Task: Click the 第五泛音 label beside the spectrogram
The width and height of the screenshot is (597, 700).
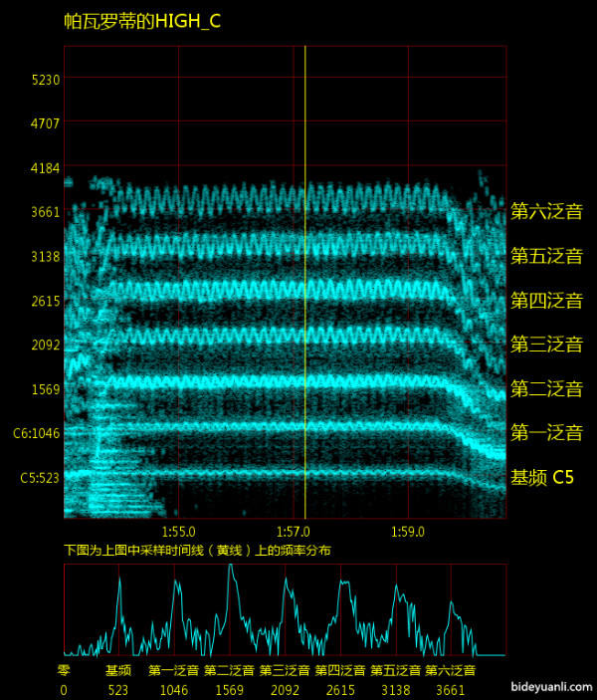Action: coord(546,256)
